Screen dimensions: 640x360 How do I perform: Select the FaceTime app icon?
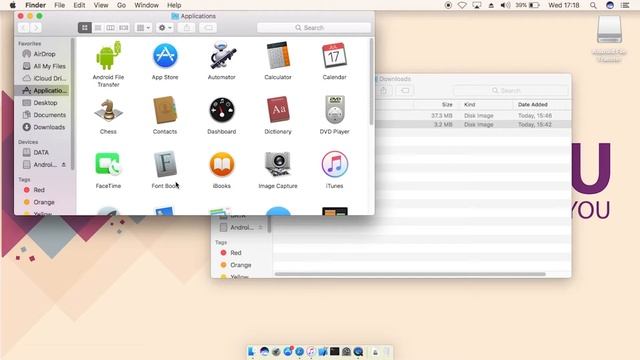108,164
